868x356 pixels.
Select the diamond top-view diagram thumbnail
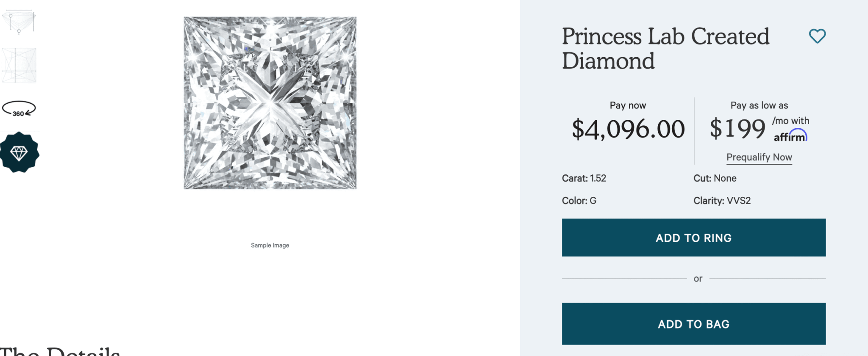pos(19,64)
